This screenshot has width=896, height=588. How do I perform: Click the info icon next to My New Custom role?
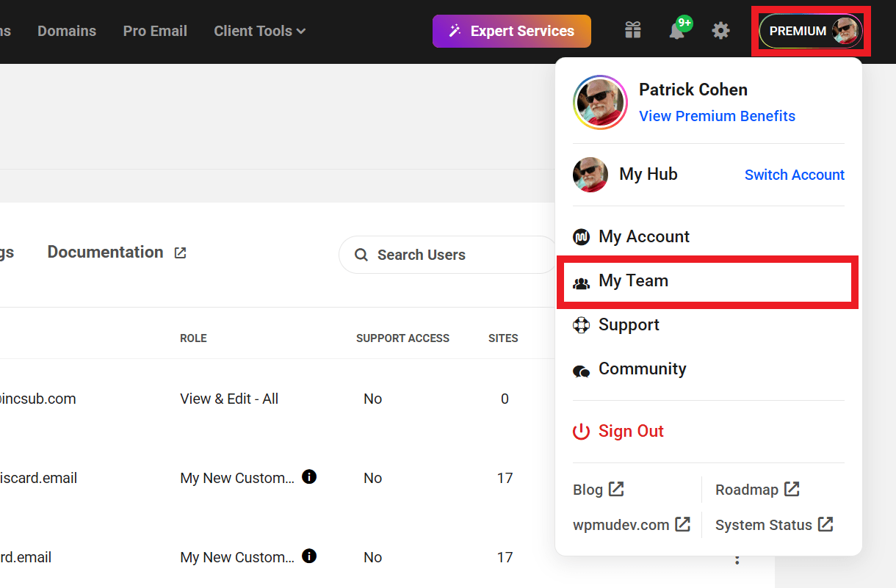[x=309, y=477]
